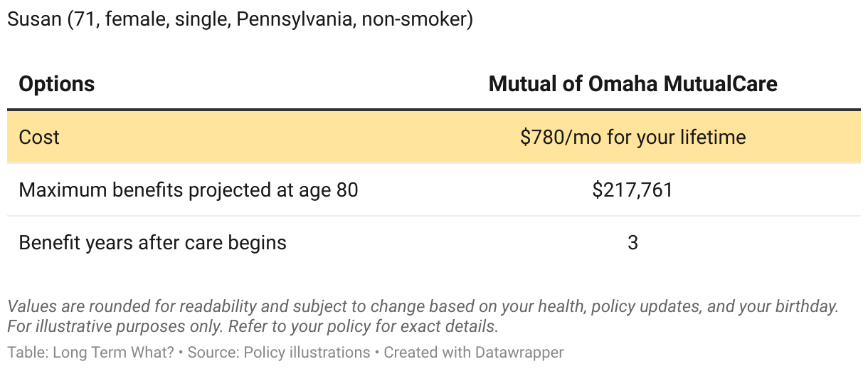This screenshot has height=369, width=868.
Task: Click the "$780/mo for your lifetime" cell
Action: (x=633, y=137)
